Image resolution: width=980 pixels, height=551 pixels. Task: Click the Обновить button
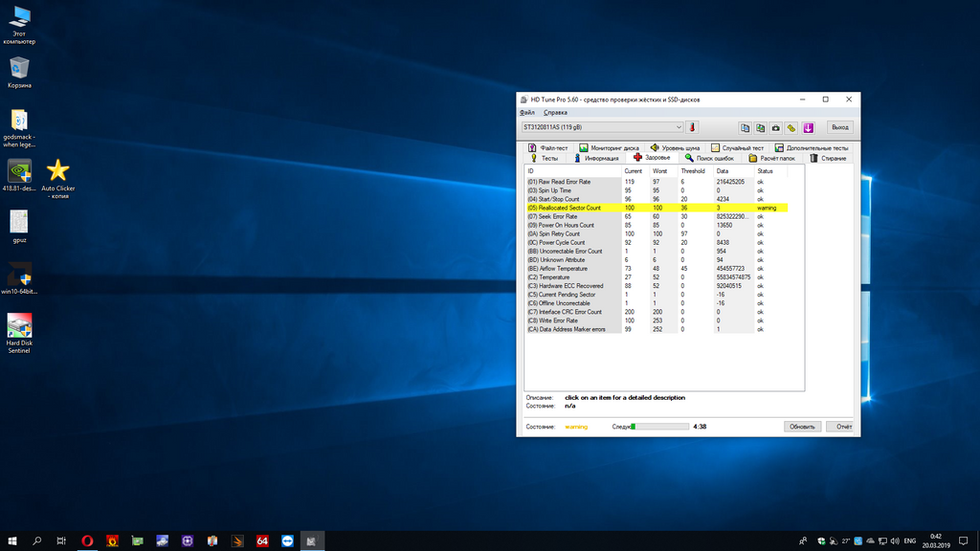(802, 427)
